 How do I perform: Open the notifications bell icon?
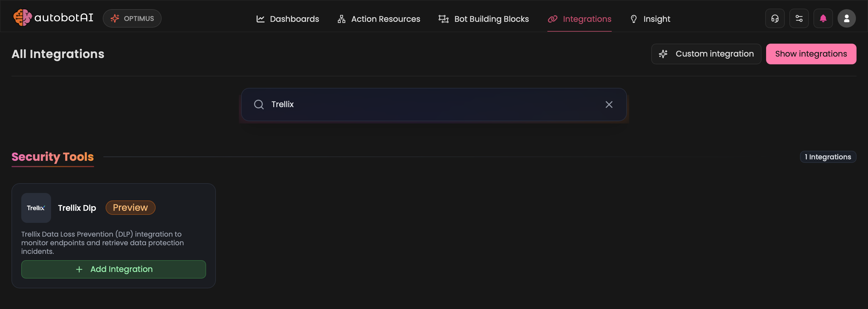823,19
